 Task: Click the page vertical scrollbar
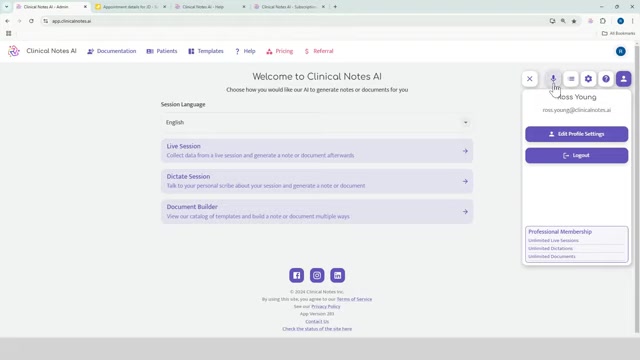click(x=637, y=188)
